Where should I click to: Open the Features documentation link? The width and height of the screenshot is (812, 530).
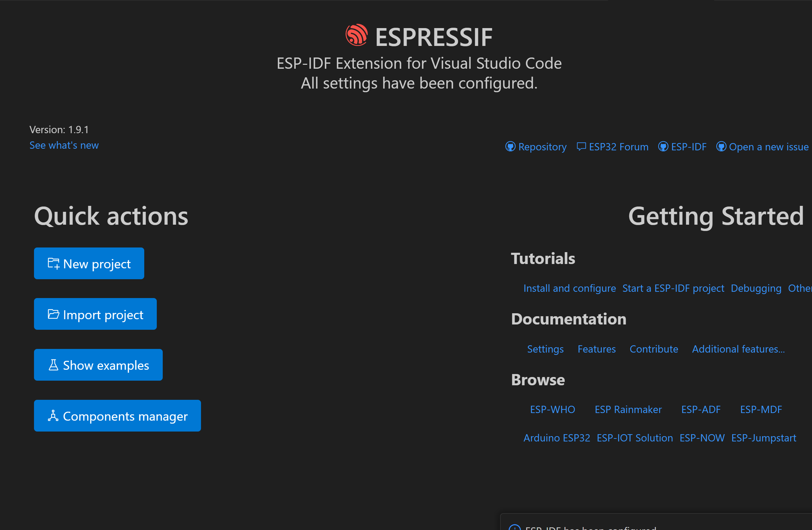596,349
